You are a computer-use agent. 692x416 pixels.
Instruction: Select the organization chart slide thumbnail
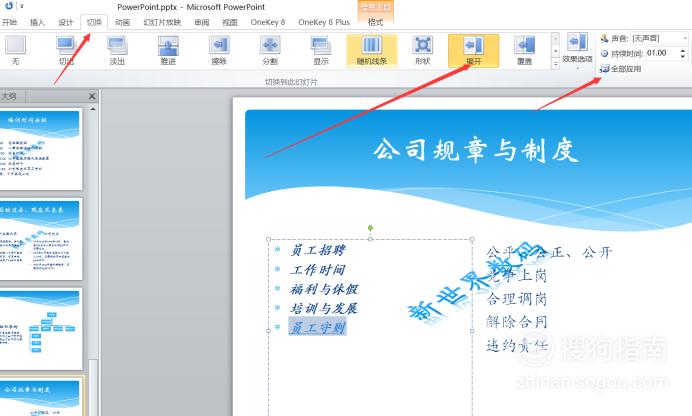pos(41,329)
